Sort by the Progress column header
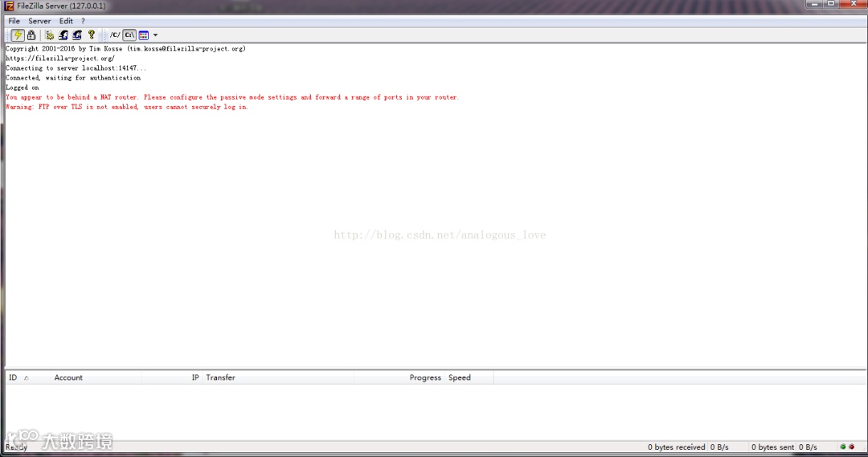868x457 pixels. [399, 377]
